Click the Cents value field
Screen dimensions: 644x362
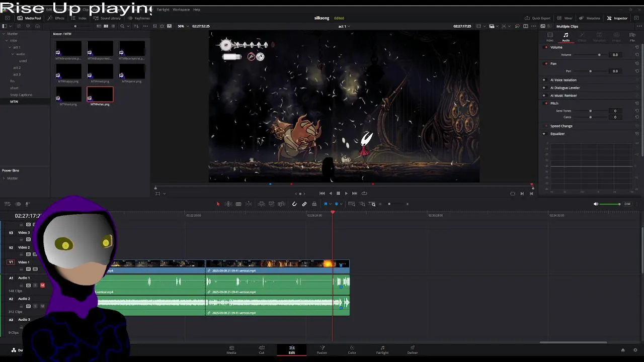point(615,117)
